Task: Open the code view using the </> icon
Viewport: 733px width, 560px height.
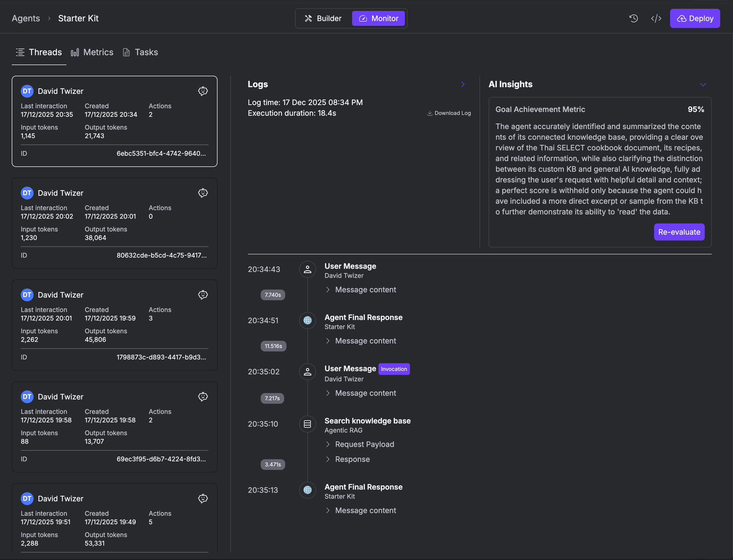Action: coord(656,18)
